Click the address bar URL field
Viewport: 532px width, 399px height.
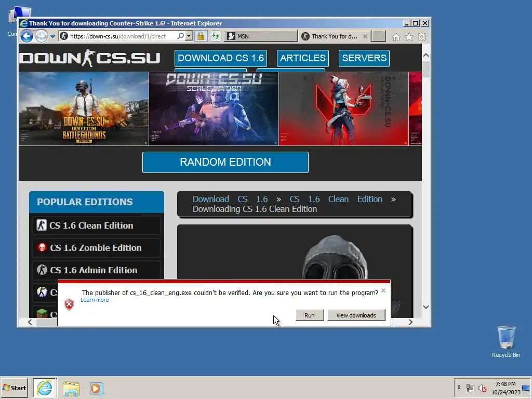[118, 36]
